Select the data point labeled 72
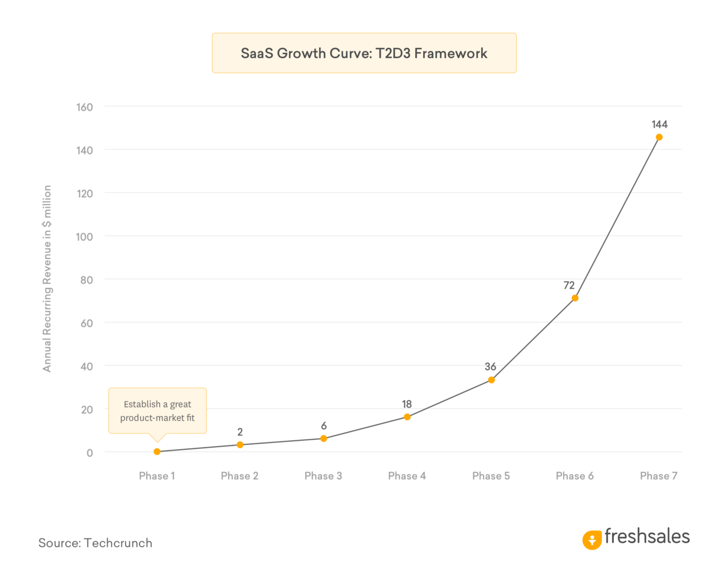Image resolution: width=728 pixels, height=588 pixels. click(x=575, y=298)
